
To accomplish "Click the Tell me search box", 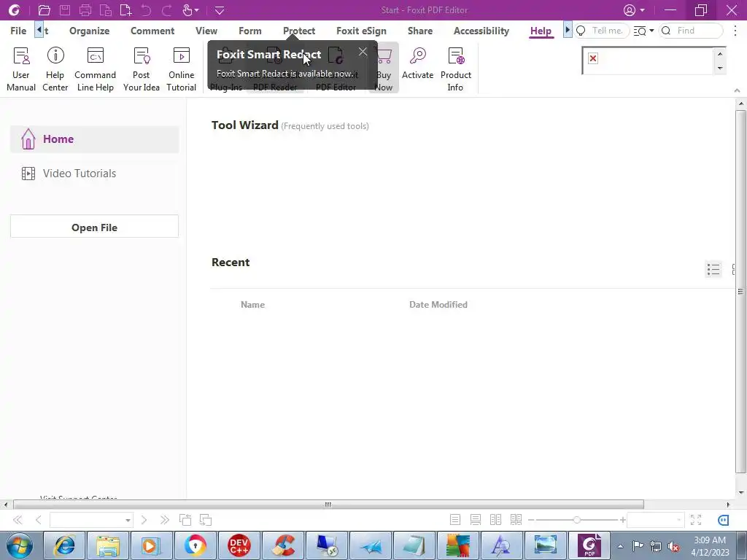I will [x=601, y=31].
